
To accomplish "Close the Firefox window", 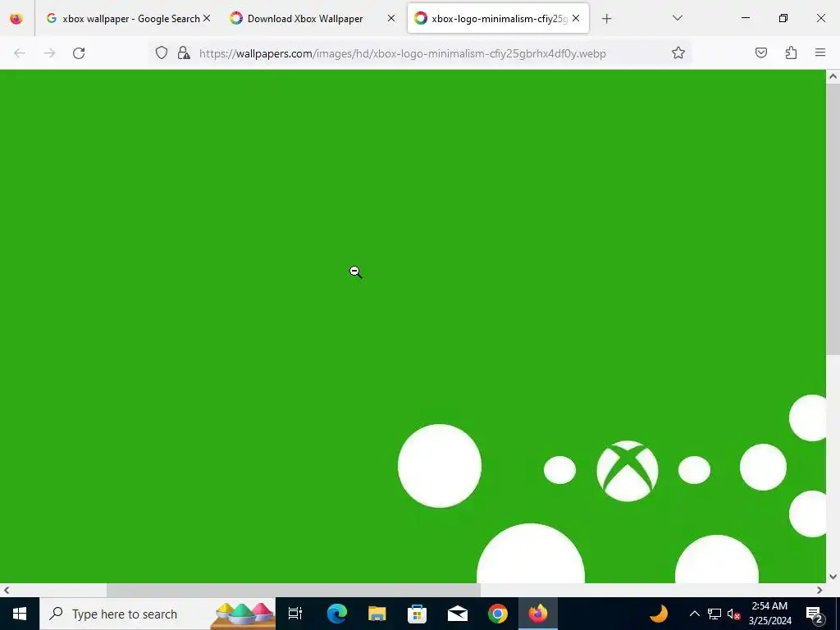I will pos(820,18).
